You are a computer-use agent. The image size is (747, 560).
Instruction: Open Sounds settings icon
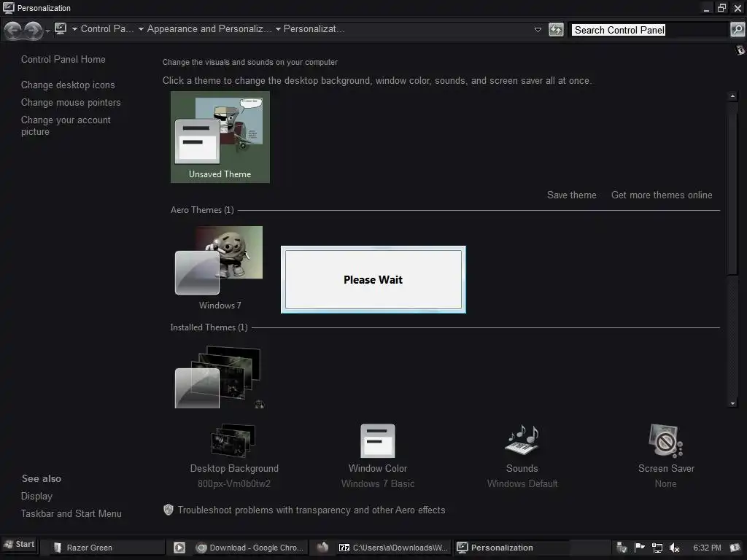coord(522,440)
